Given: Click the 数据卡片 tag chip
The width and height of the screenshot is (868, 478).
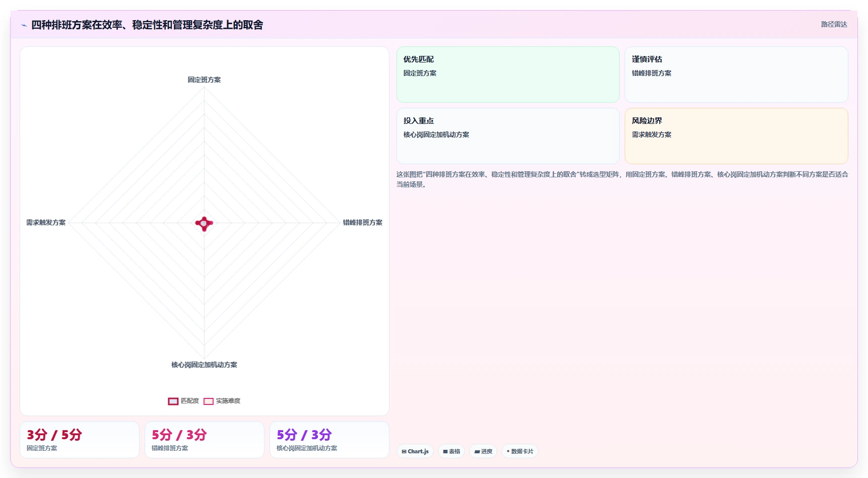Looking at the screenshot, I should click(x=520, y=451).
